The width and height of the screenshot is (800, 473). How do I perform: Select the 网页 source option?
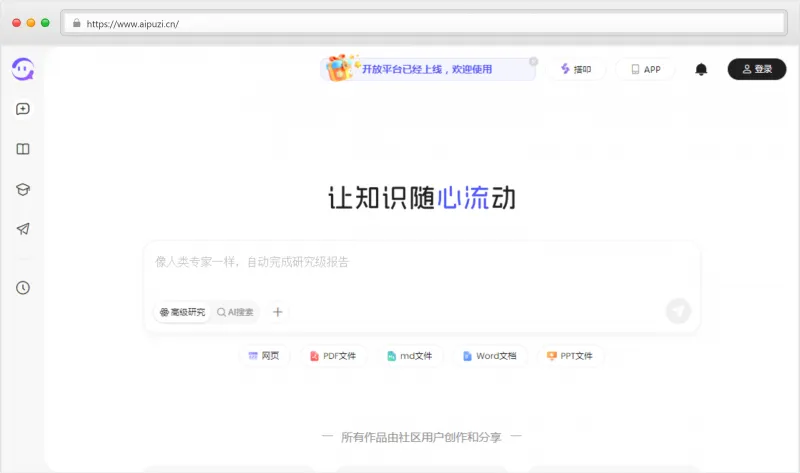264,356
